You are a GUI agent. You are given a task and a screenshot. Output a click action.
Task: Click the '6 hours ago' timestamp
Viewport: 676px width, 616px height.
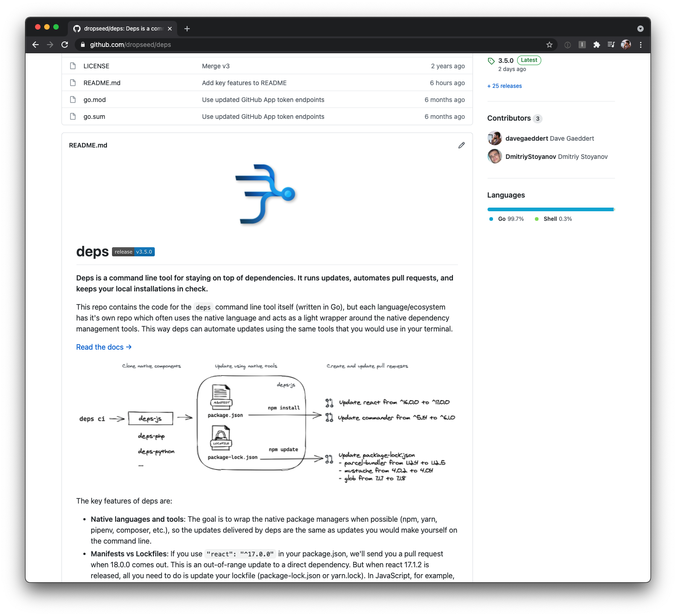tap(447, 83)
